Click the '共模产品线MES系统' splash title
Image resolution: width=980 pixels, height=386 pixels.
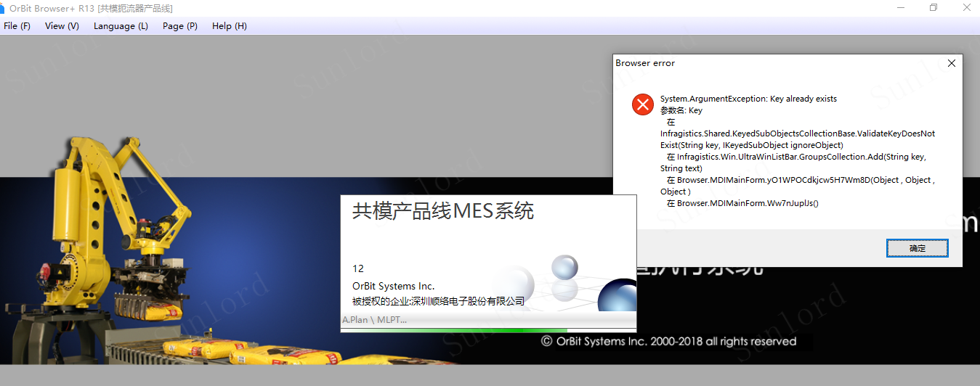443,211
